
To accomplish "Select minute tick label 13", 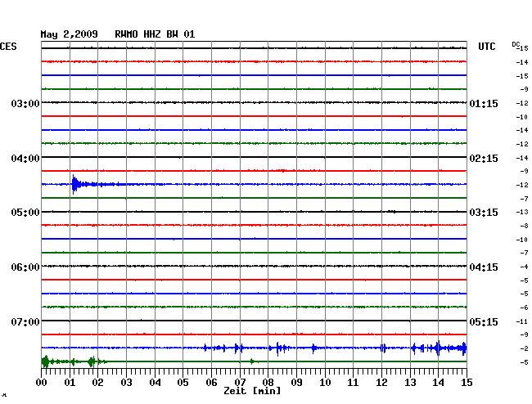I will (x=410, y=383).
